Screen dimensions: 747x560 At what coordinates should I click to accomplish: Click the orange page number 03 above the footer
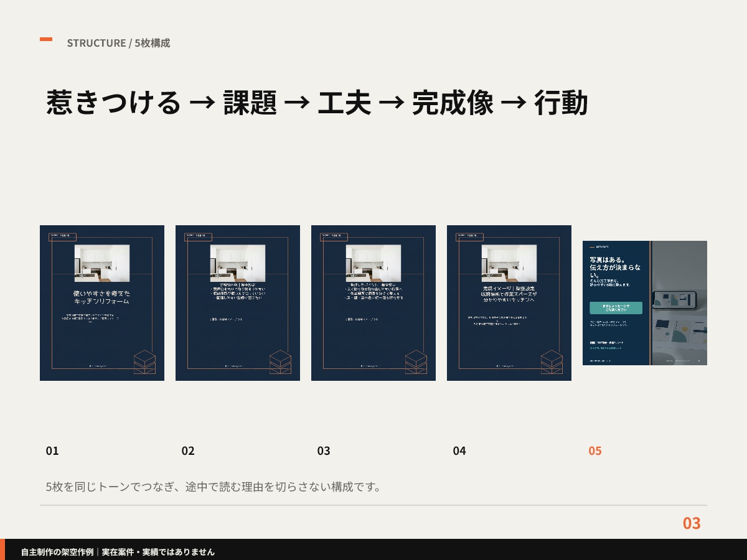(x=692, y=523)
